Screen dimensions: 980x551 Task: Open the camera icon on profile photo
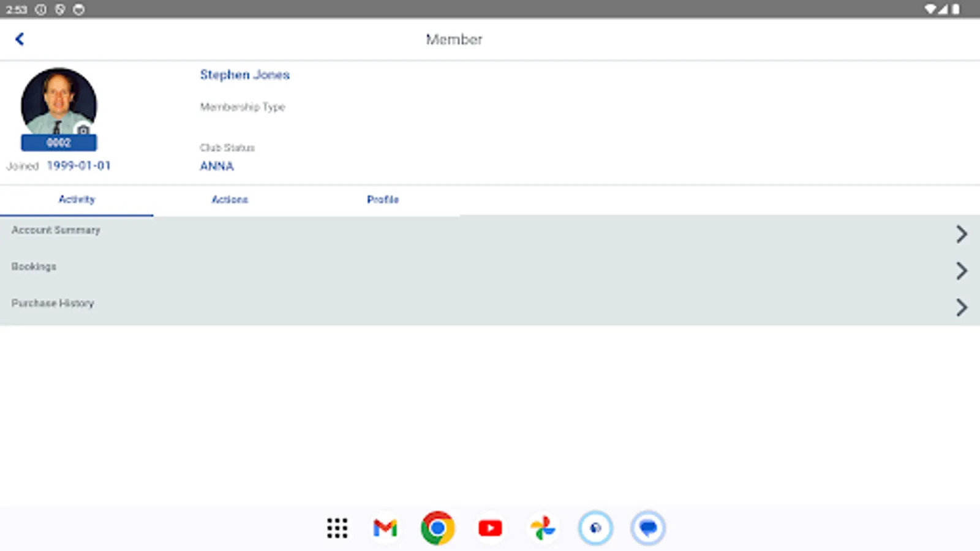(x=83, y=129)
